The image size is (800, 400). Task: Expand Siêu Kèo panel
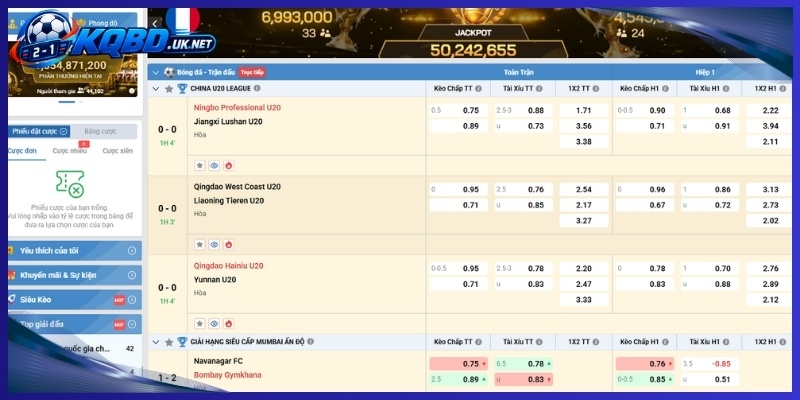[132, 299]
